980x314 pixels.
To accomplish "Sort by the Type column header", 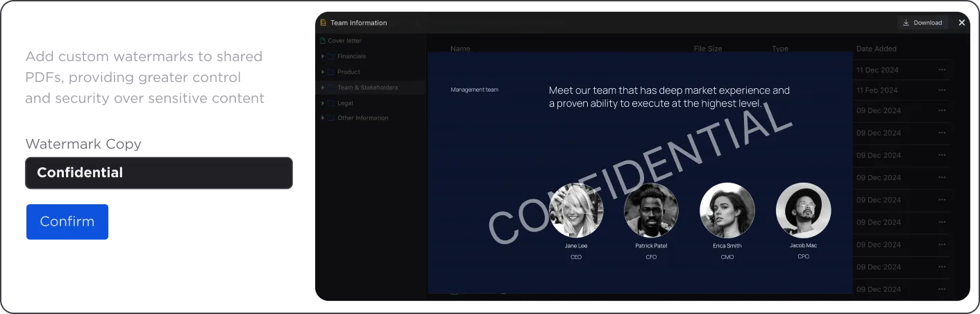I will tap(780, 49).
